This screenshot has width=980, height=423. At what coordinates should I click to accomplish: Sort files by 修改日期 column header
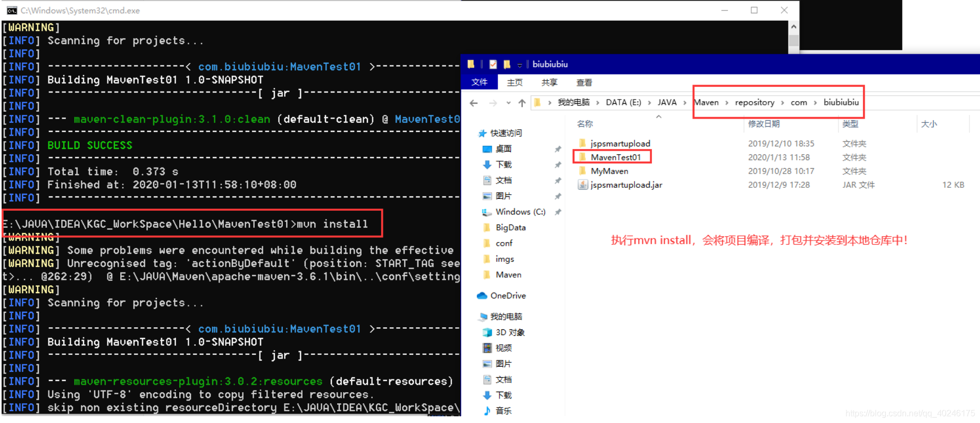coord(764,123)
